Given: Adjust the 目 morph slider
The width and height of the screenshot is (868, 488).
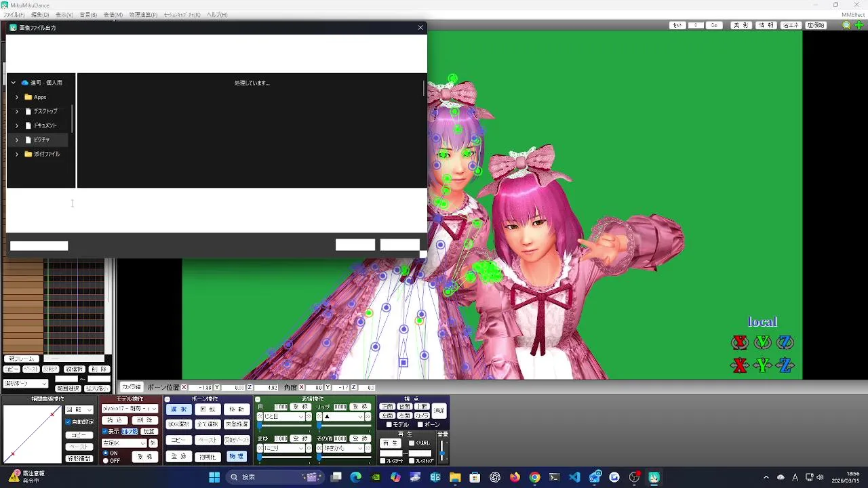Looking at the screenshot, I should [x=284, y=426].
